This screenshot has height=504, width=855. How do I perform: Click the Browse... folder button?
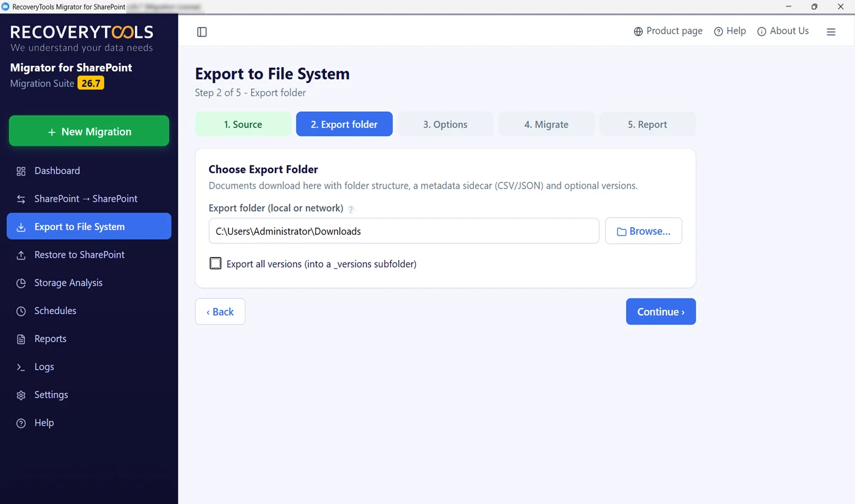644,231
